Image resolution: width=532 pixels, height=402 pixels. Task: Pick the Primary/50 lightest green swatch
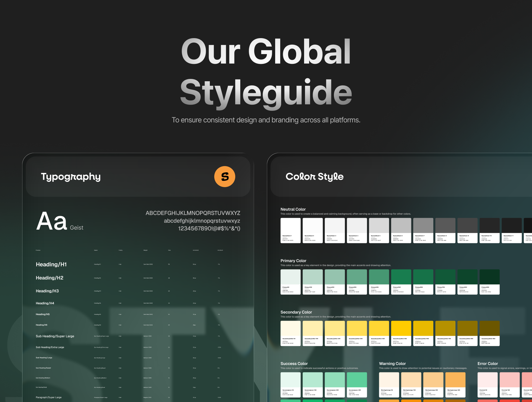(x=290, y=282)
